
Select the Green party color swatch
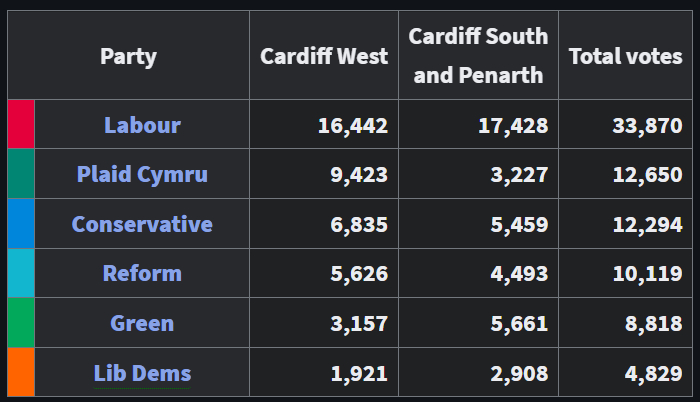click(x=21, y=323)
